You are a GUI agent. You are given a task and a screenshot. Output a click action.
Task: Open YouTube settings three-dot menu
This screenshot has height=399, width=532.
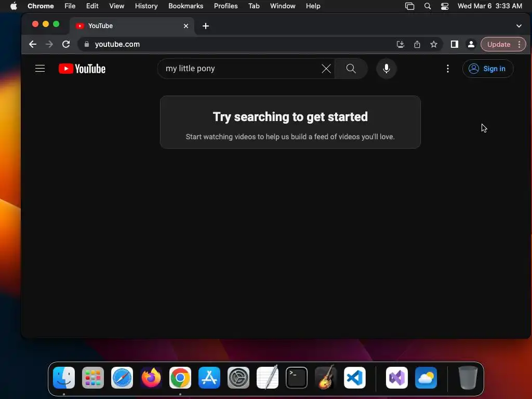447,69
